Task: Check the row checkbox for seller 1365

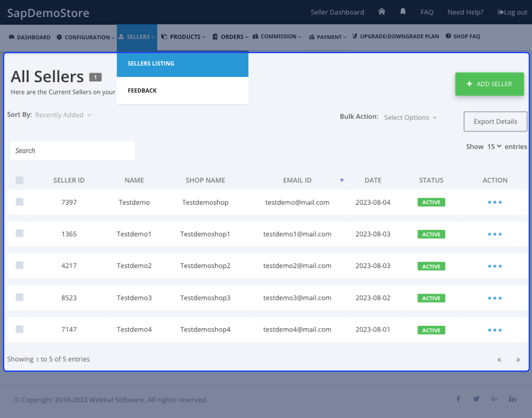Action: click(x=19, y=234)
